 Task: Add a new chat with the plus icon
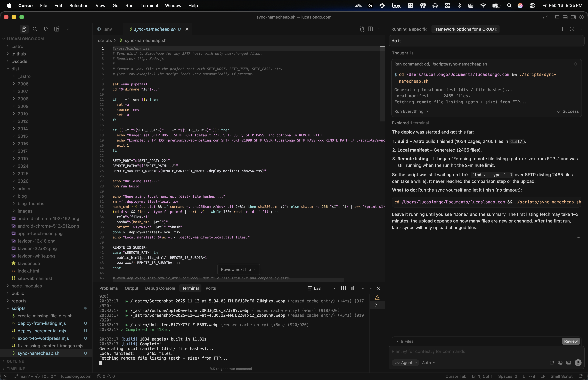[562, 29]
